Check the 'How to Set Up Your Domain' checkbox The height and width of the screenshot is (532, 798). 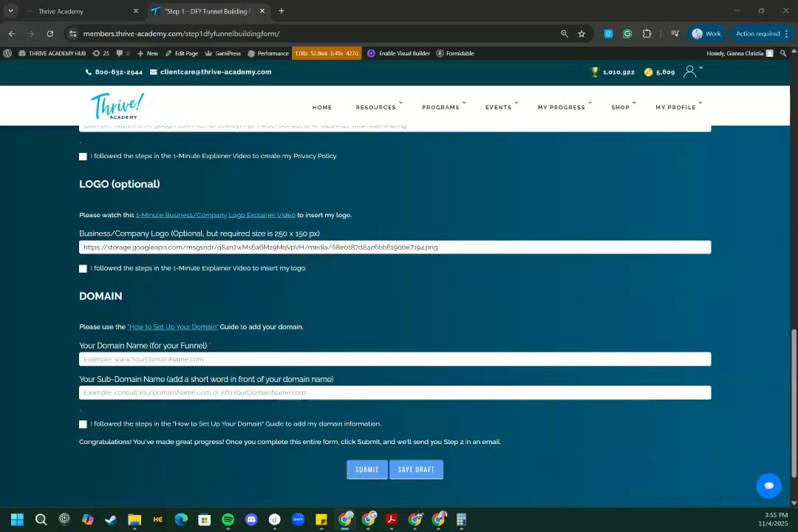point(83,424)
